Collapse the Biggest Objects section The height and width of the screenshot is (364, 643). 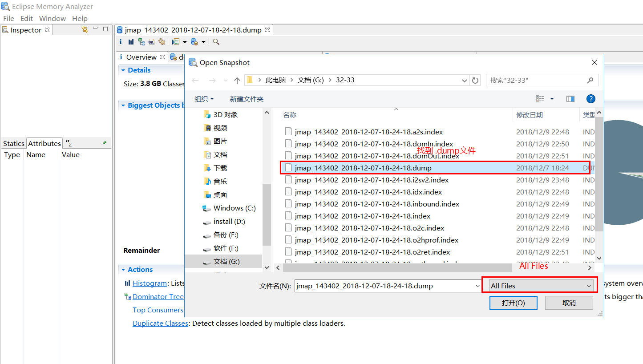(123, 105)
